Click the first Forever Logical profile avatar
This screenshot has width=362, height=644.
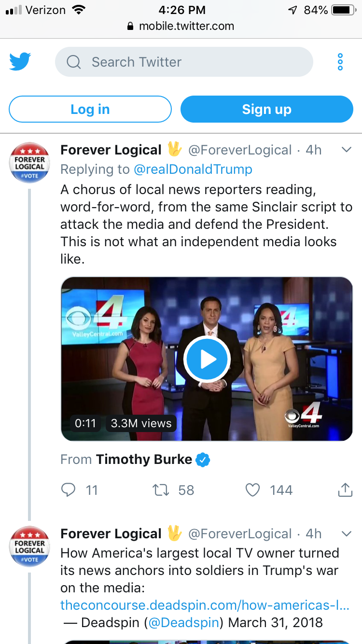click(29, 162)
